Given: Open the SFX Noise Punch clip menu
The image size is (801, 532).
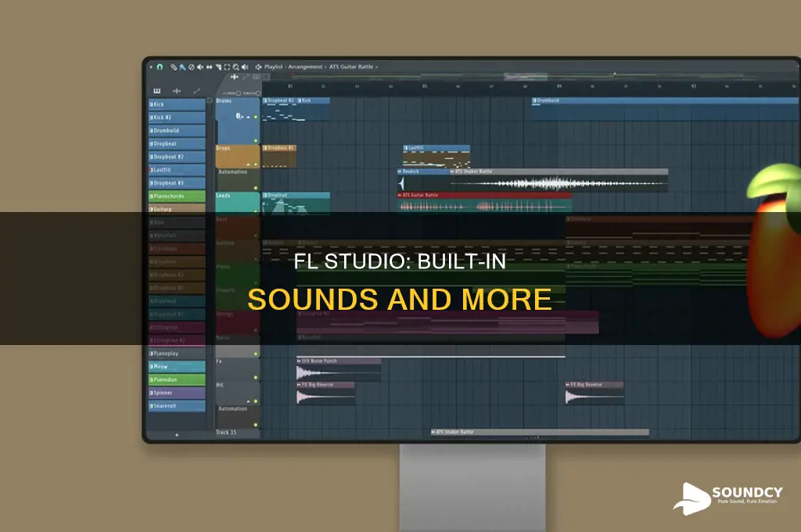Looking at the screenshot, I should tap(299, 361).
